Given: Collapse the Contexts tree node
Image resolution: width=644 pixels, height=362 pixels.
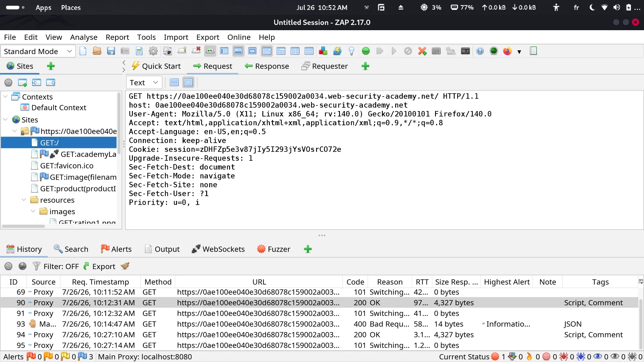Looking at the screenshot, I should click(x=5, y=97).
